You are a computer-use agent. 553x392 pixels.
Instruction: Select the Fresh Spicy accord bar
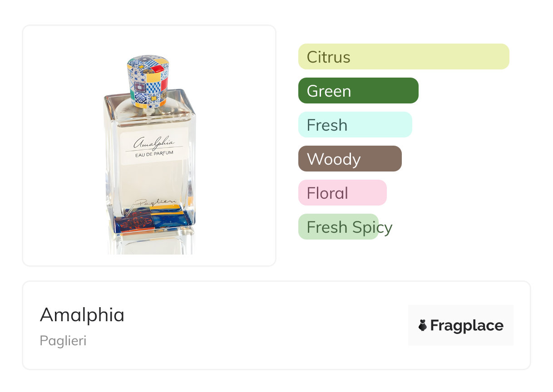coord(339,227)
